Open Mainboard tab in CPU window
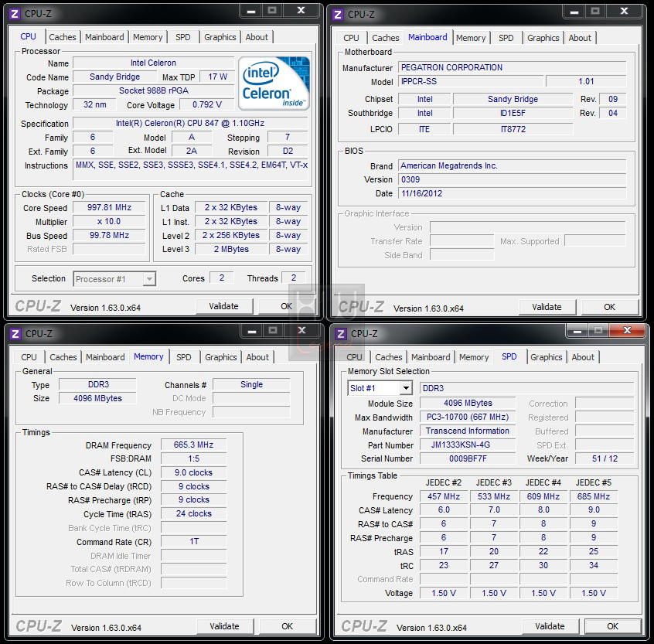The width and height of the screenshot is (654, 644). pos(104,37)
